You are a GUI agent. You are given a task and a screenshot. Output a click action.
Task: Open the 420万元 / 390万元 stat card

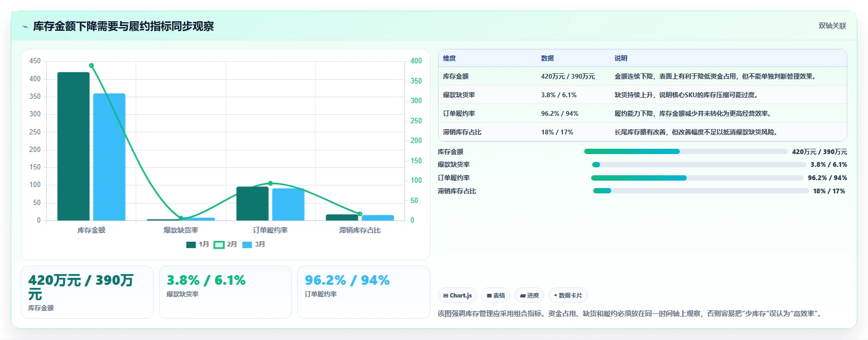click(87, 292)
